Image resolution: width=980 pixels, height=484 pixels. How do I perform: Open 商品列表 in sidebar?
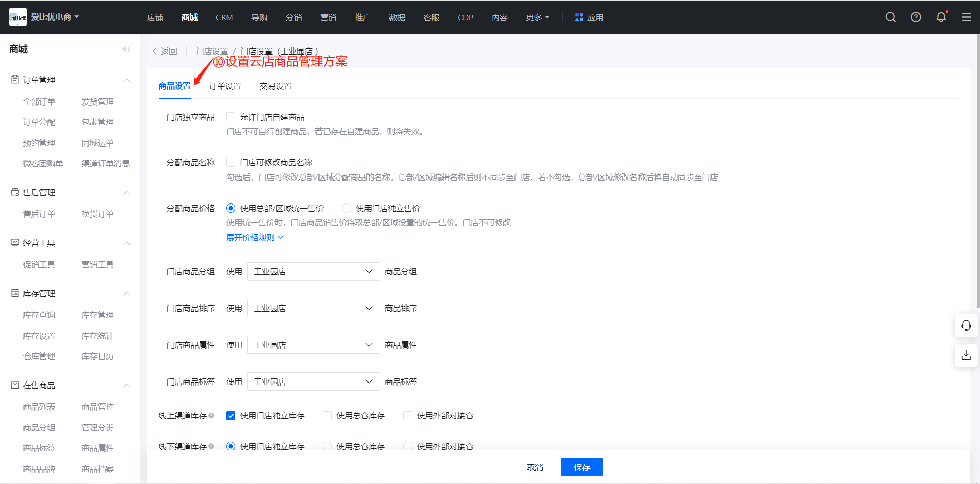pyautogui.click(x=39, y=406)
